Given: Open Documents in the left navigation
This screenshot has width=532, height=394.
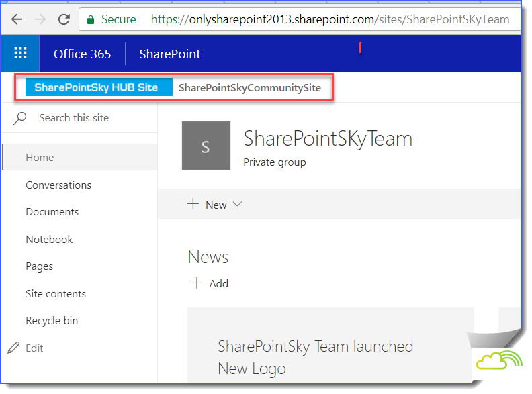Looking at the screenshot, I should click(52, 212).
